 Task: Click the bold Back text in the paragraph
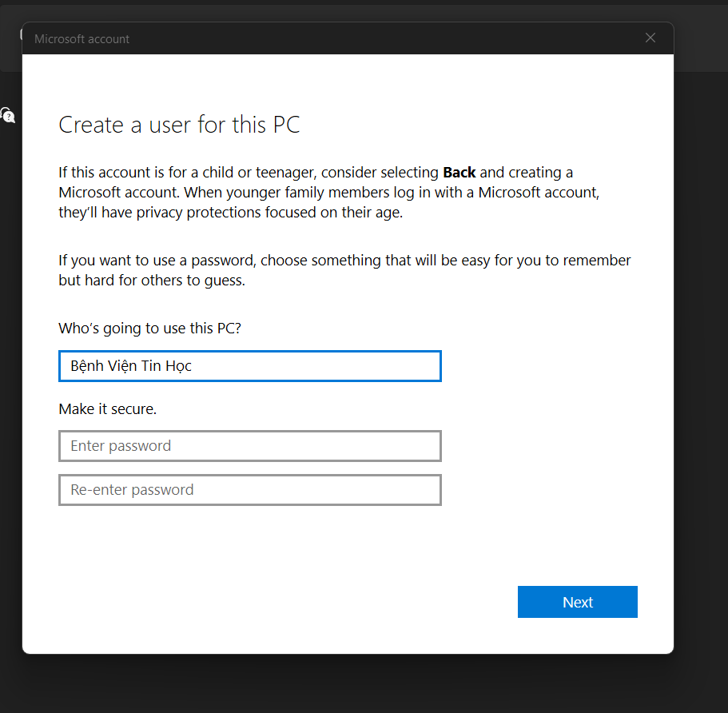click(x=459, y=173)
